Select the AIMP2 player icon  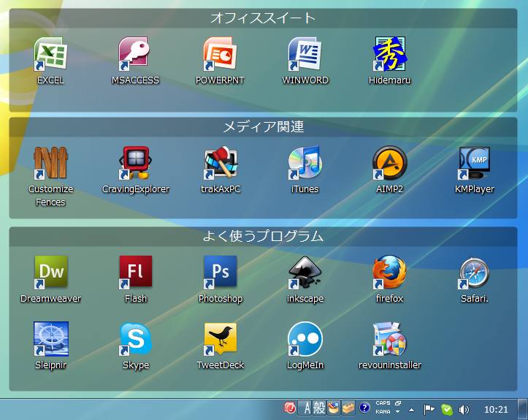click(389, 163)
